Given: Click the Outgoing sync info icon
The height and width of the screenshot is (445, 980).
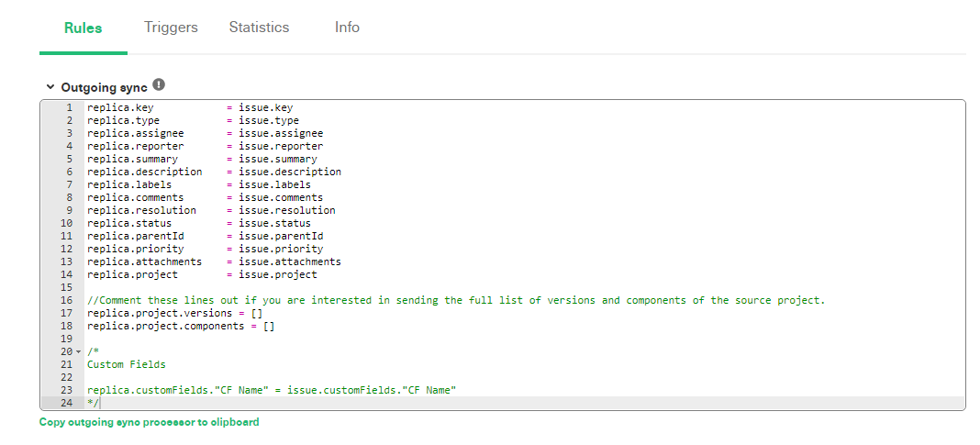Looking at the screenshot, I should point(159,85).
